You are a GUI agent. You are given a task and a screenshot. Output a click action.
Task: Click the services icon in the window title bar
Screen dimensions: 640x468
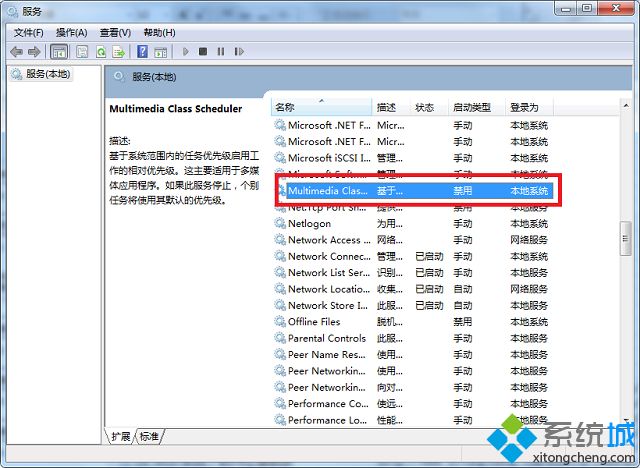(x=13, y=12)
